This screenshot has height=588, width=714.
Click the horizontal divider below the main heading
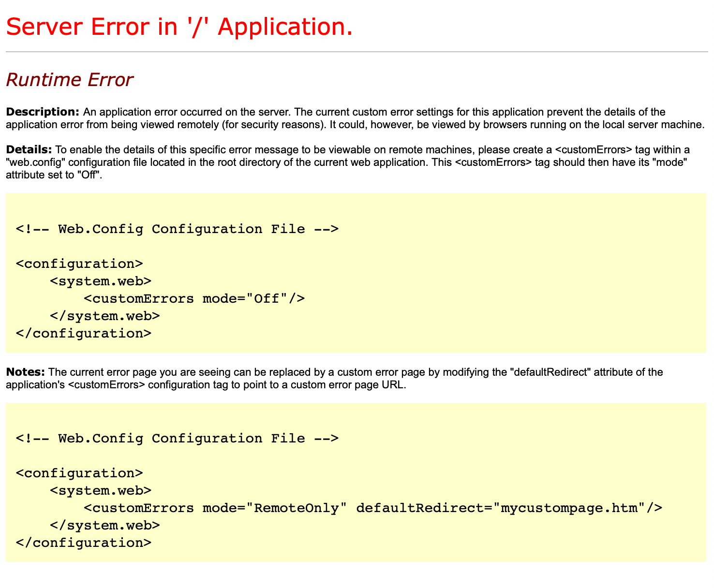[357, 50]
